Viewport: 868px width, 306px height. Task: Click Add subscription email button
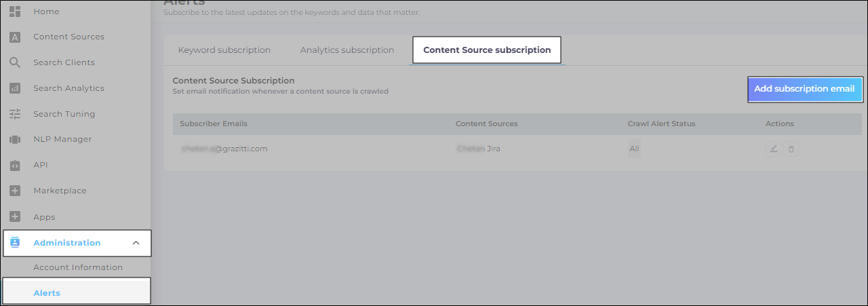click(805, 89)
